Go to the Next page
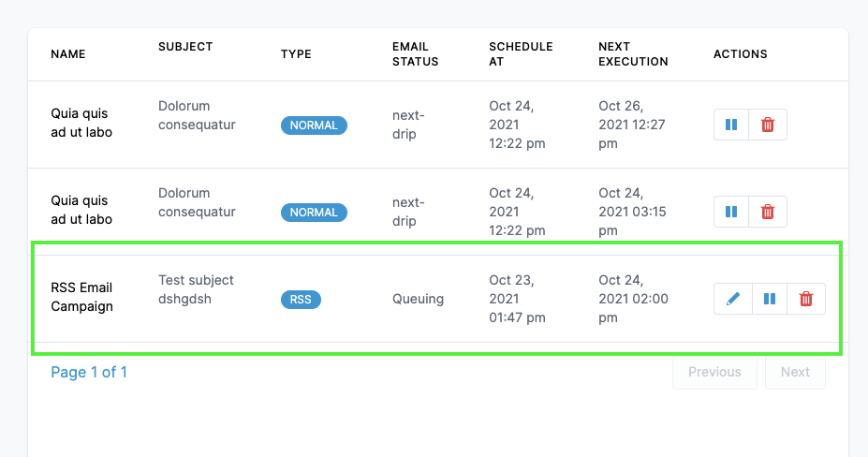Screen dimensions: 868x457 coord(795,372)
